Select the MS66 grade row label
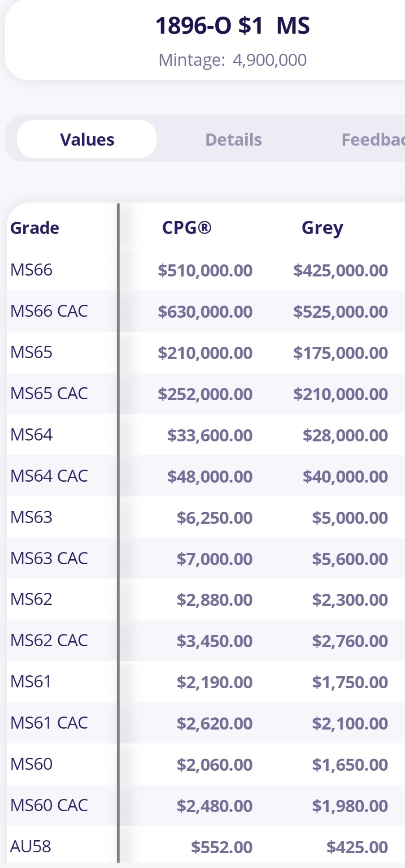405x868 pixels. [x=31, y=270]
